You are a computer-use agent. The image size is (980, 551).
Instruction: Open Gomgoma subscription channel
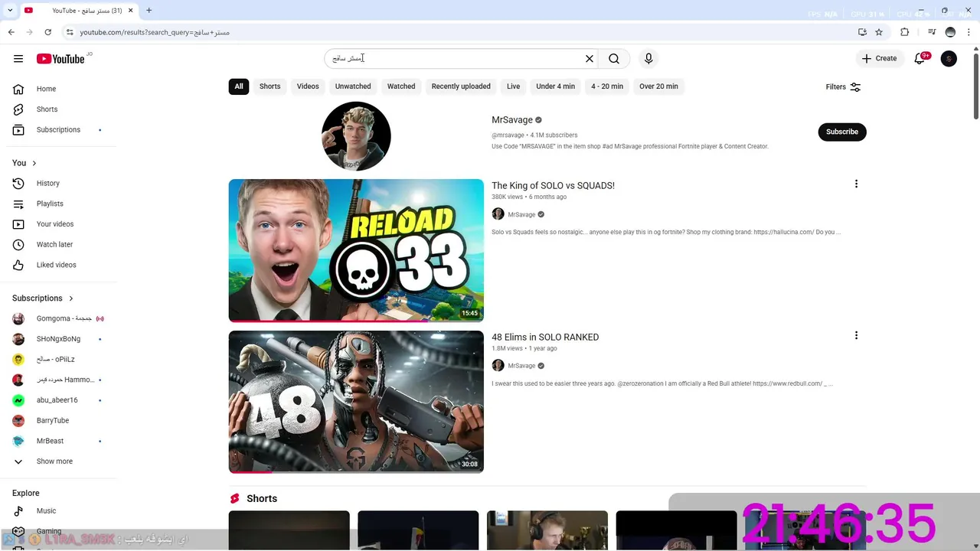pyautogui.click(x=58, y=318)
